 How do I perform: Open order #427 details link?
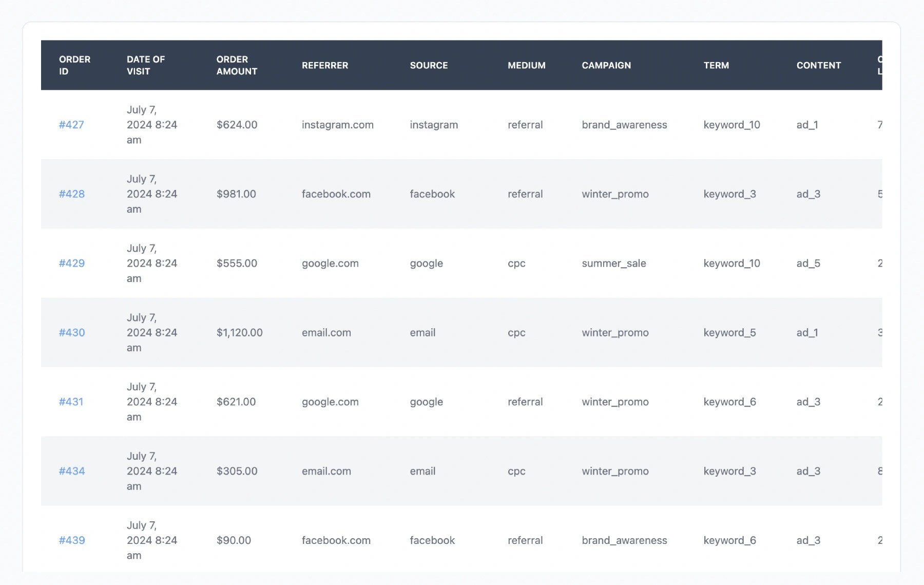(x=72, y=124)
